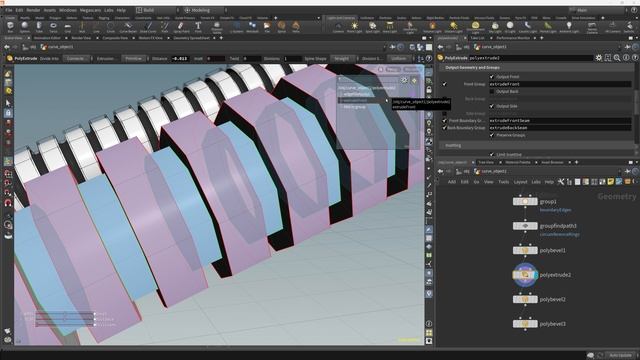The image size is (640, 360).
Task: Select the Sphere shelf tool
Action: 24,27
